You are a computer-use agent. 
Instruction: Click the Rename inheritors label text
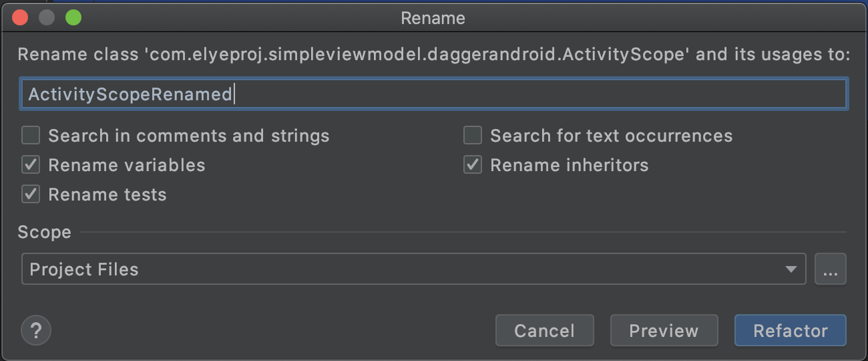click(570, 165)
